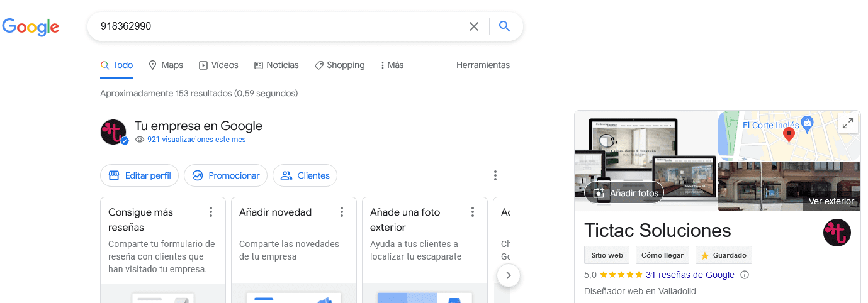Open the Noticias tab
This screenshot has height=303, width=868.
(x=276, y=65)
